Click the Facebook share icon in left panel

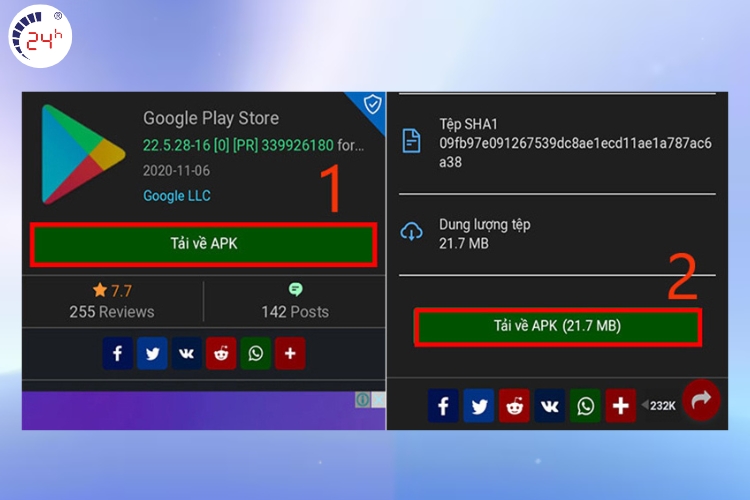click(117, 353)
